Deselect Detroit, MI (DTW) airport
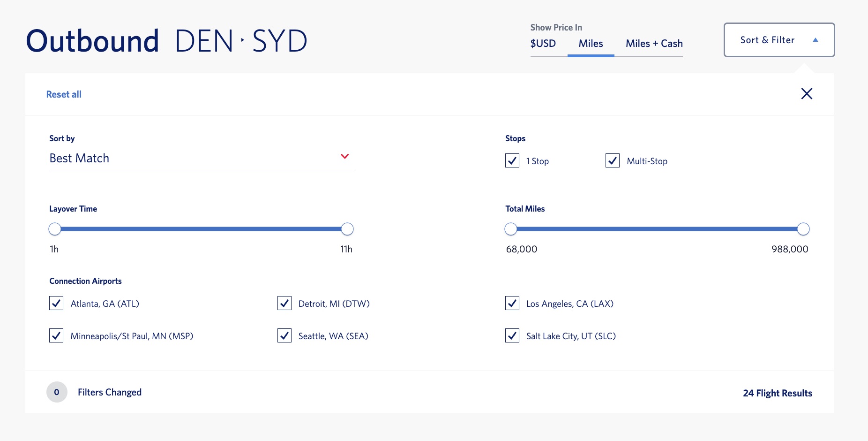Screen dimensions: 868x441 click(x=284, y=304)
